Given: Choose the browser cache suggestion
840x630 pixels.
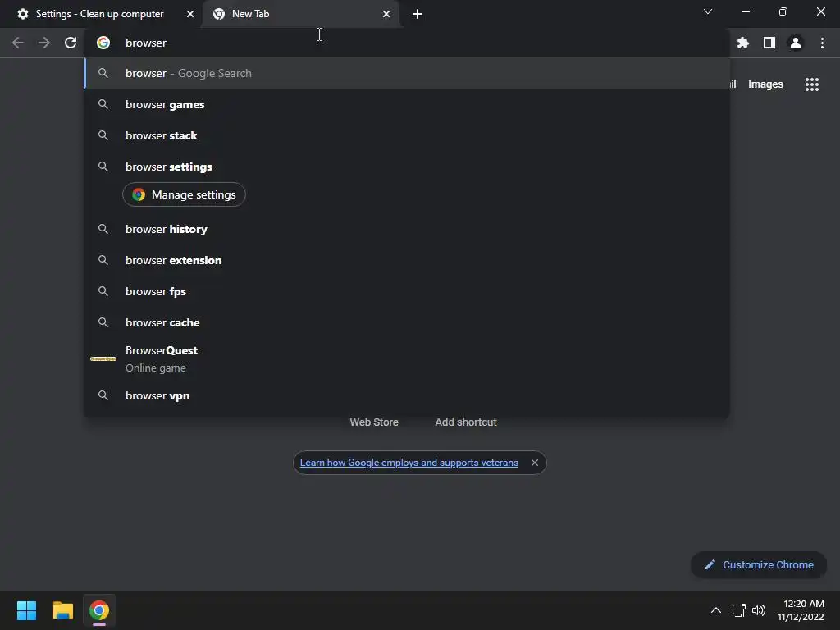Looking at the screenshot, I should 407,322.
